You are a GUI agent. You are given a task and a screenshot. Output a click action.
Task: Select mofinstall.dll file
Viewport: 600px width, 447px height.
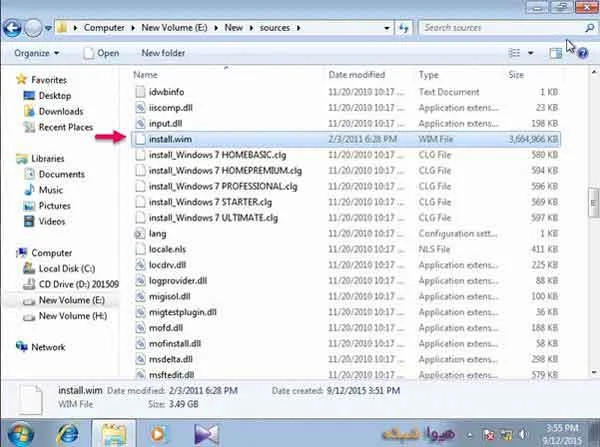click(174, 344)
